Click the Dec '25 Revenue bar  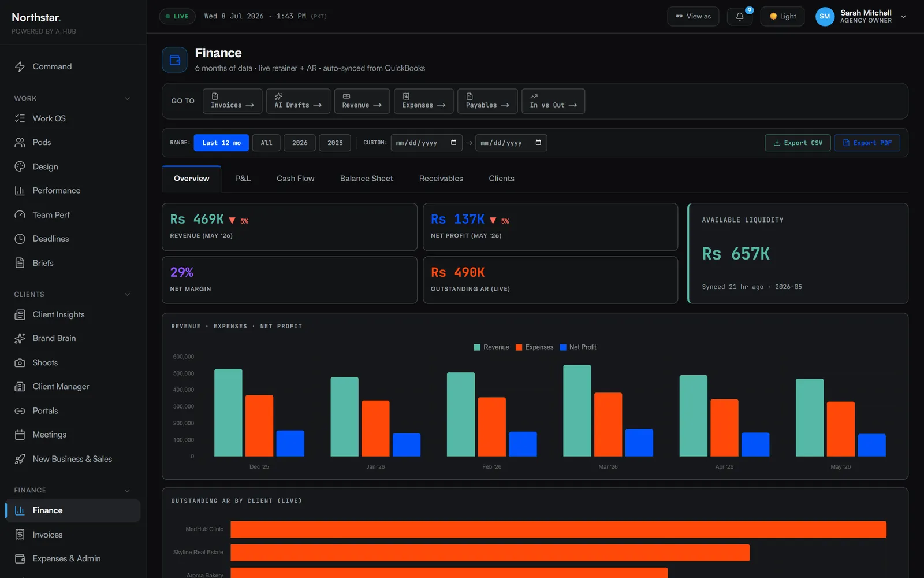[x=228, y=413]
